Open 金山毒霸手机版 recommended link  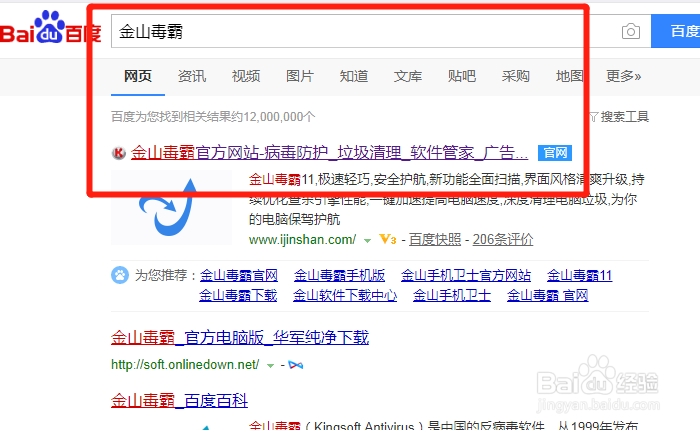pos(339,276)
